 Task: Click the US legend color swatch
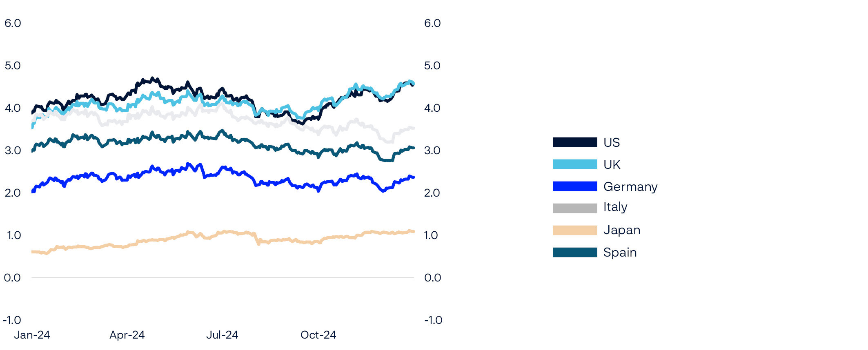(x=574, y=142)
